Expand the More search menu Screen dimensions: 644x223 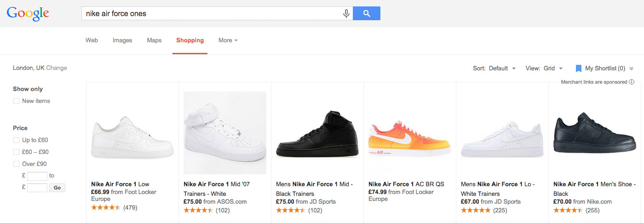228,40
